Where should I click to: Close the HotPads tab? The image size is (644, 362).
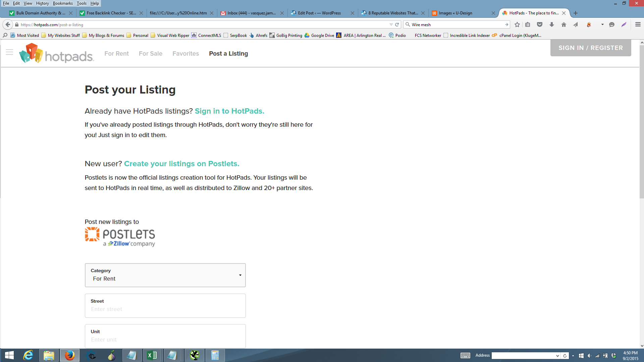[x=564, y=13]
